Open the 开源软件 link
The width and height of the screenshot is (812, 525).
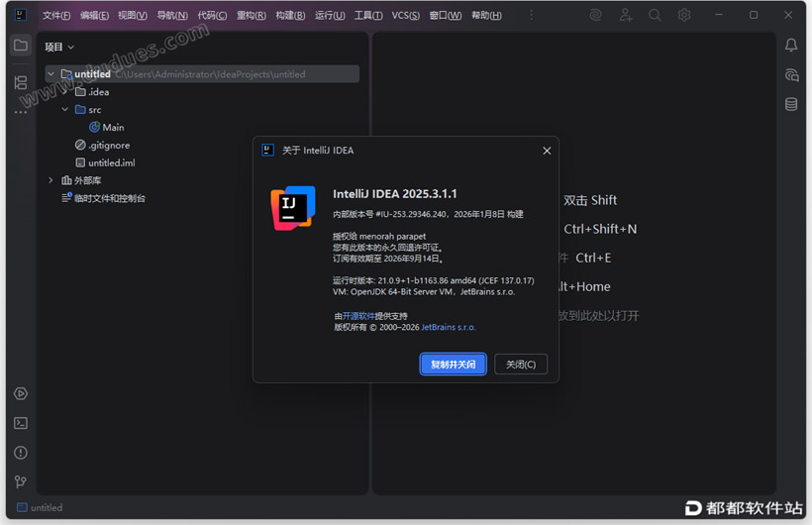(x=358, y=316)
